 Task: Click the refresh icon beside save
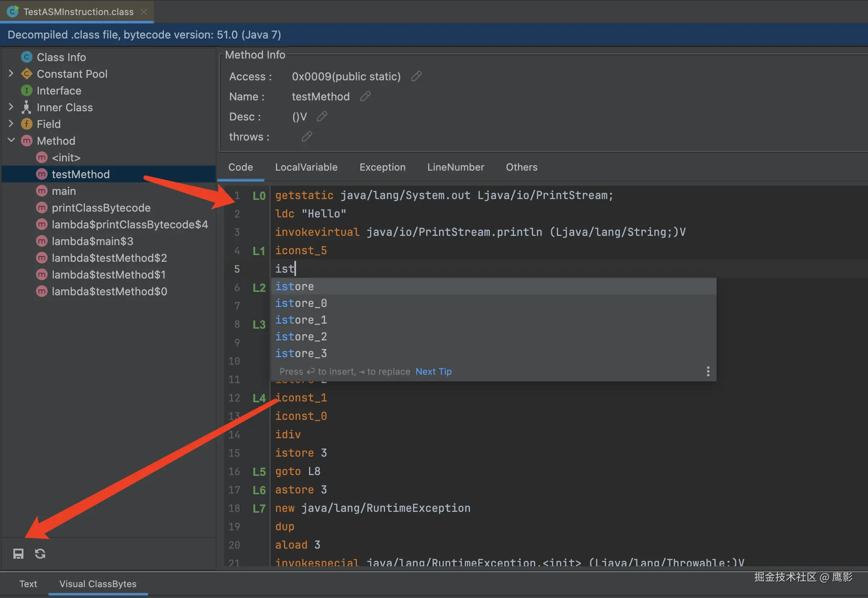[x=40, y=554]
